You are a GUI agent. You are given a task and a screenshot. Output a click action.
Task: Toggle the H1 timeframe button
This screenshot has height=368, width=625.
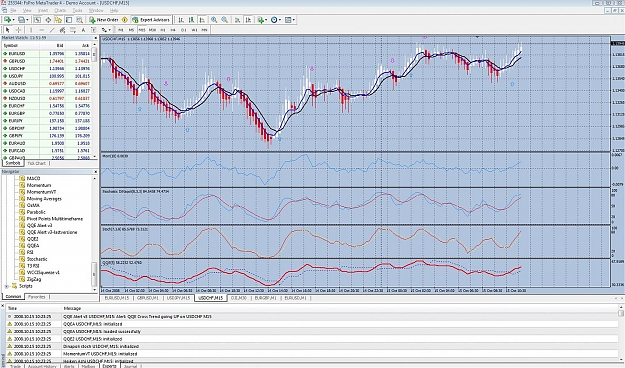coord(163,30)
